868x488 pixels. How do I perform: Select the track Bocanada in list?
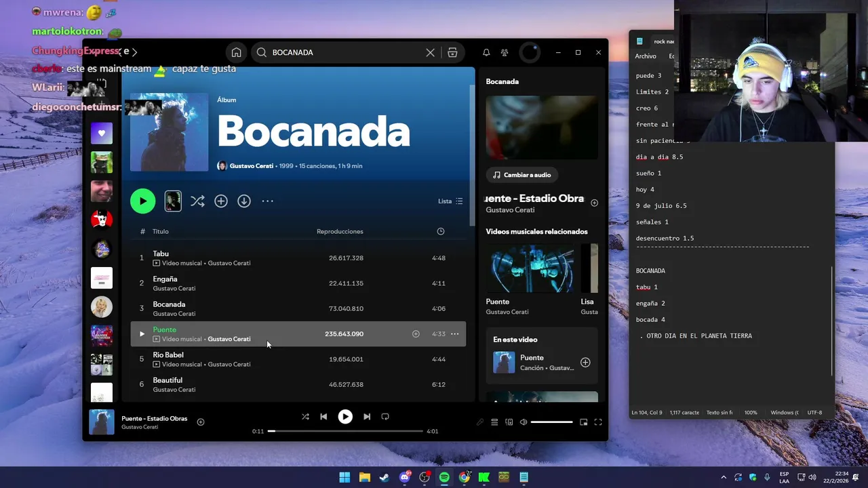169,304
